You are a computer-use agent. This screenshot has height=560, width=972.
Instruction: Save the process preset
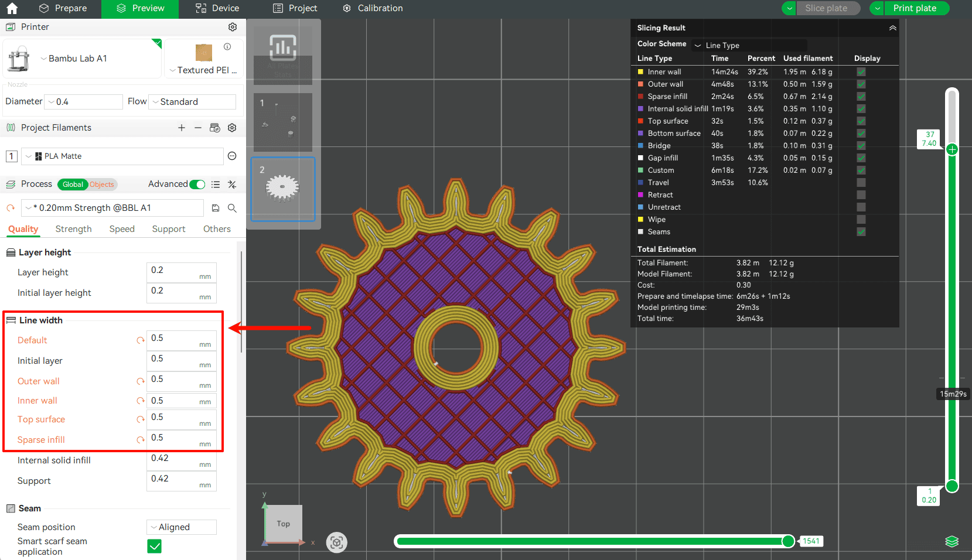point(216,208)
